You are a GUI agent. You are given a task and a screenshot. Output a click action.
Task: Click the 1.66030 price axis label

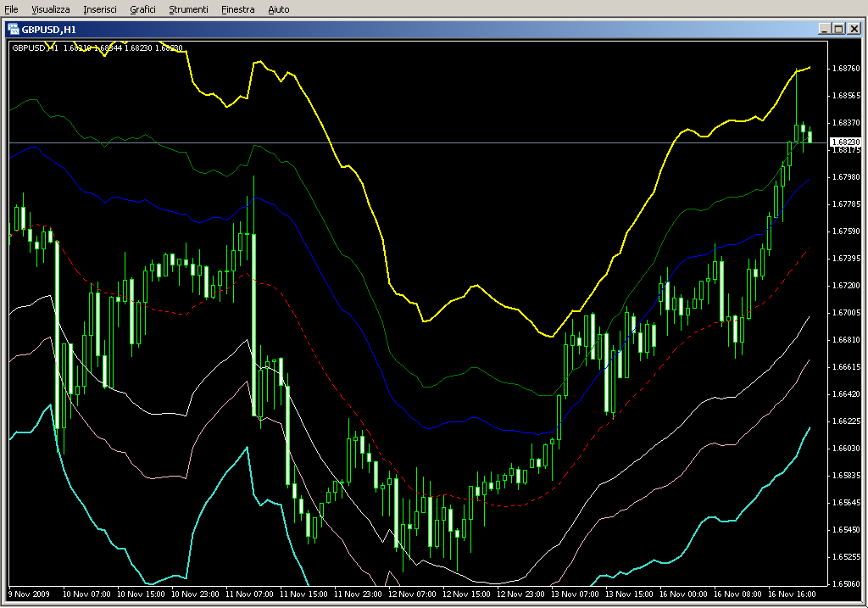(x=847, y=449)
